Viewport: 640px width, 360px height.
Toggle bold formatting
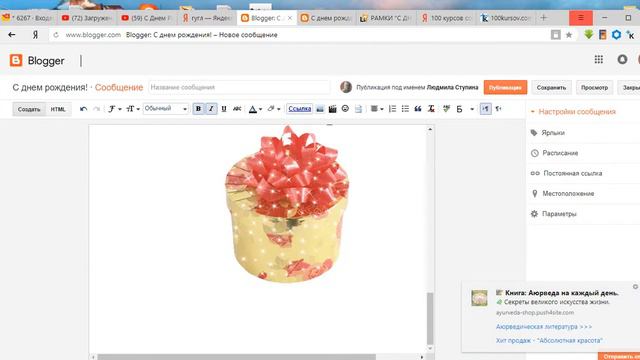pyautogui.click(x=198, y=109)
